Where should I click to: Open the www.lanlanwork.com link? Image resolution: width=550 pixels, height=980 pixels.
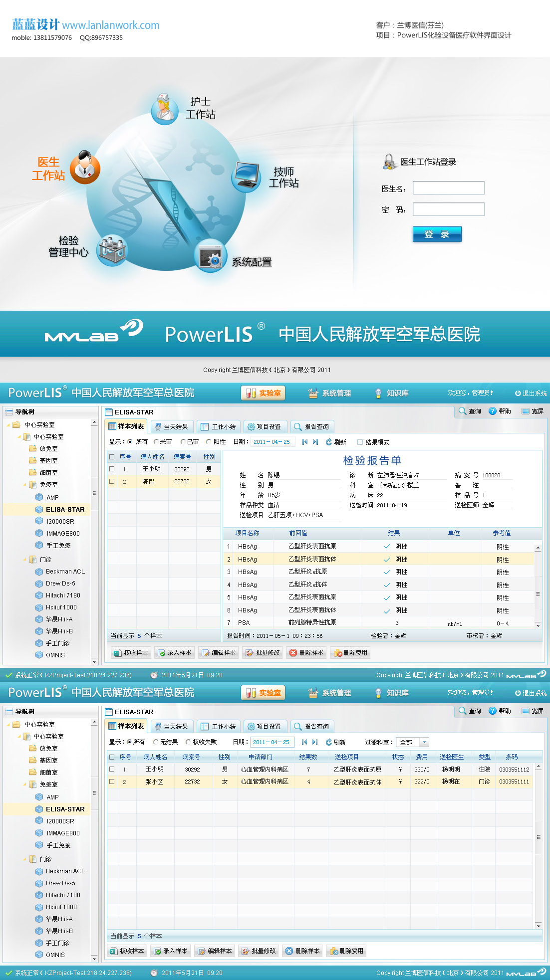coord(111,25)
